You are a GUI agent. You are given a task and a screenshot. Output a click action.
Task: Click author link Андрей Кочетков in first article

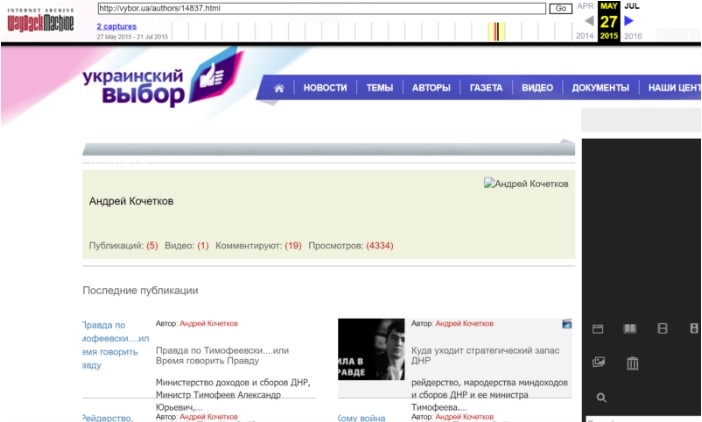click(x=208, y=324)
